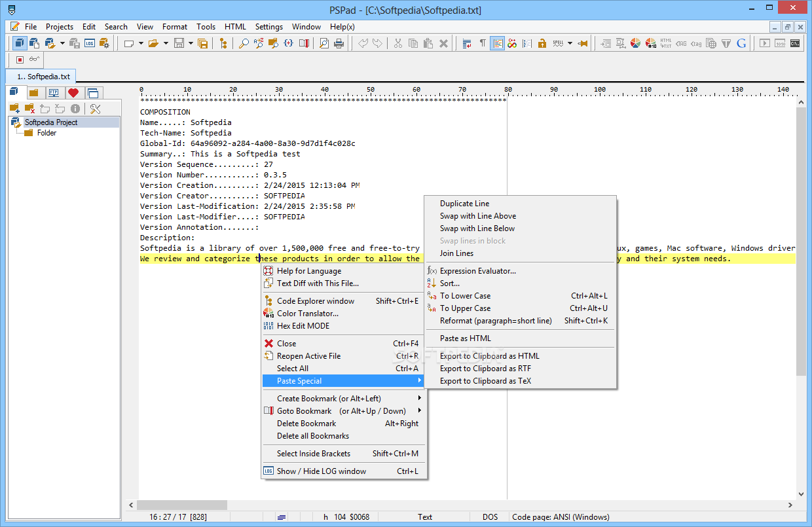Click the Copy icon in toolbar
Viewport: 812px width, 527px height.
[x=413, y=43]
